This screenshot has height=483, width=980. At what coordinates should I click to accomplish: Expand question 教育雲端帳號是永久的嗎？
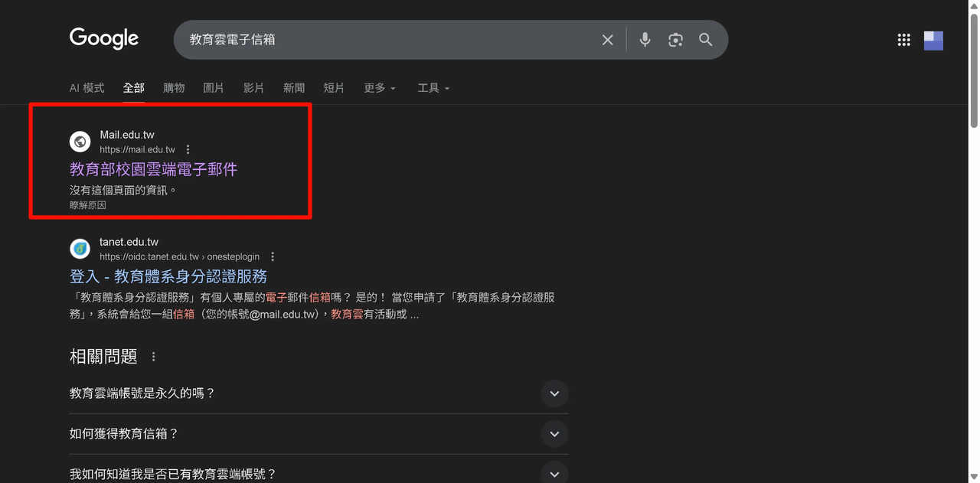pos(554,393)
